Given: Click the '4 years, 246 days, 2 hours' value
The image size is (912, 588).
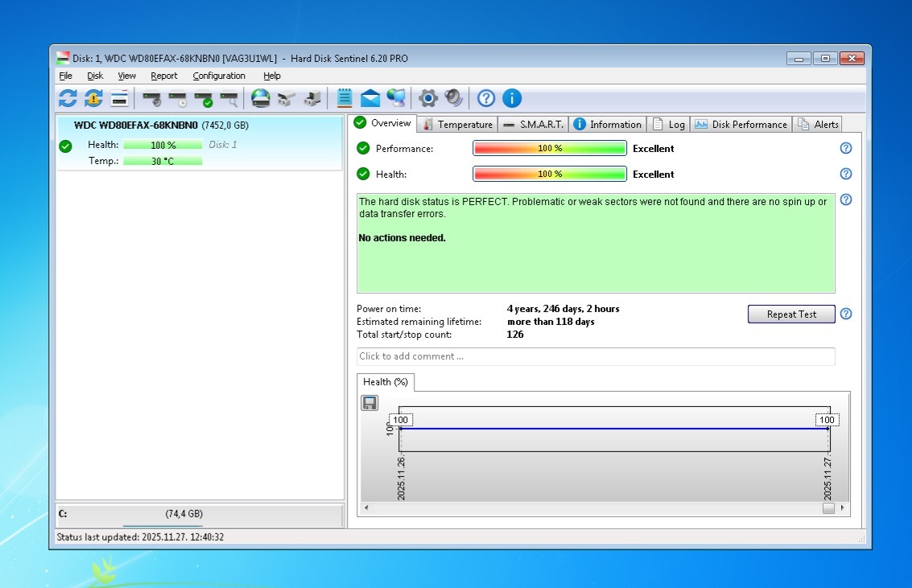Looking at the screenshot, I should [x=563, y=309].
